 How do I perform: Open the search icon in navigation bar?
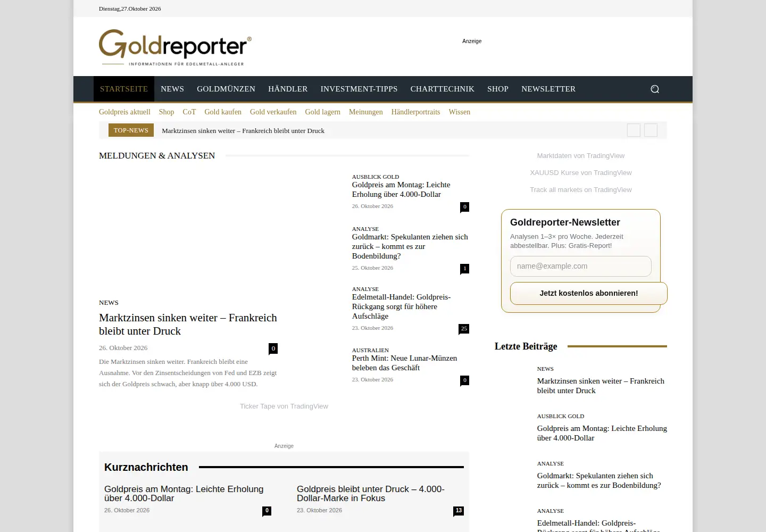pyautogui.click(x=655, y=89)
